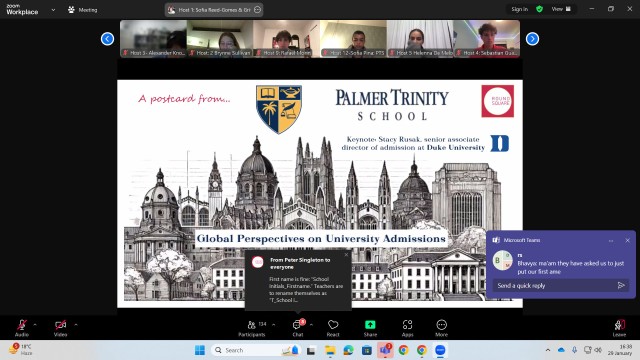Turn on the camera with the Video button
Screen dimensions: 640x360
60,328
